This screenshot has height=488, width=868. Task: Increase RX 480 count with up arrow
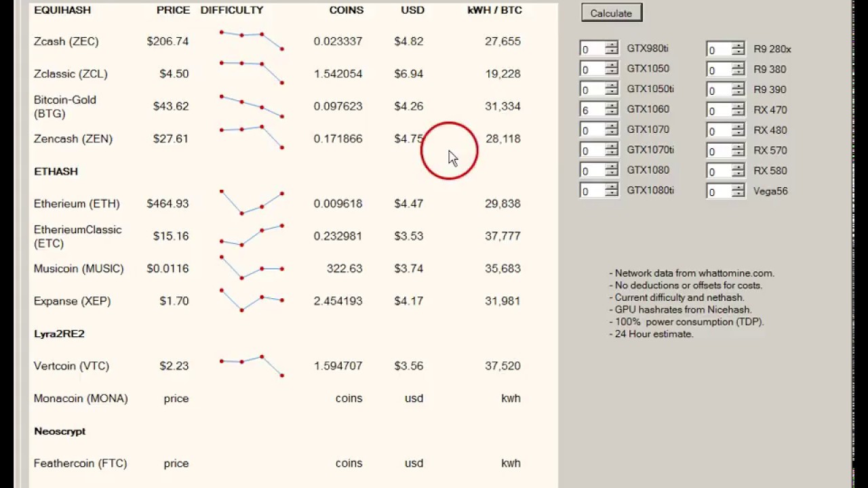[x=738, y=127]
